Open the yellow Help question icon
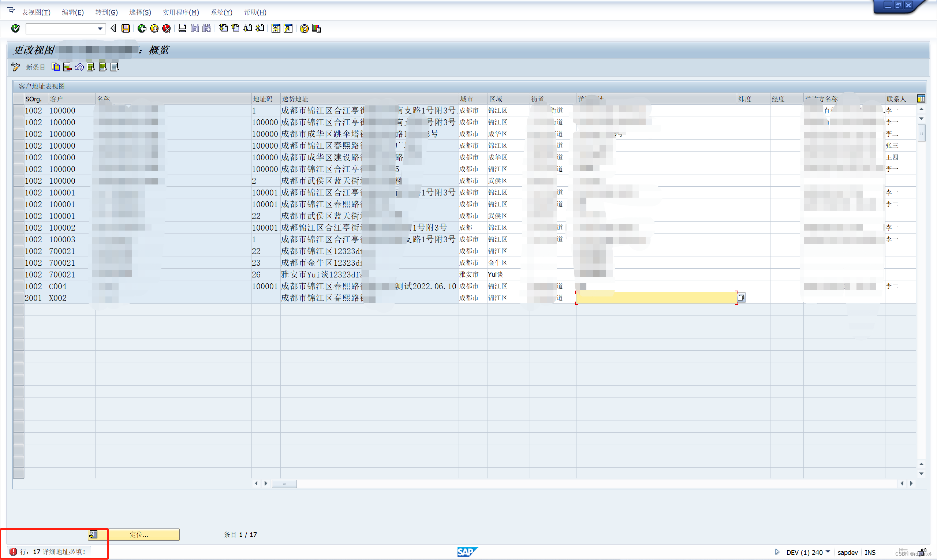Screen dimensions: 937x560 point(304,28)
